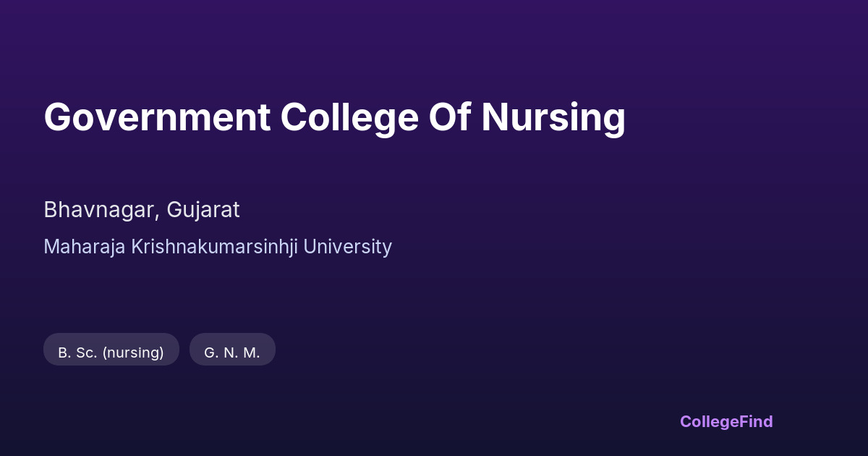Click the word Of in the title
868x456 pixels.
pos(450,117)
